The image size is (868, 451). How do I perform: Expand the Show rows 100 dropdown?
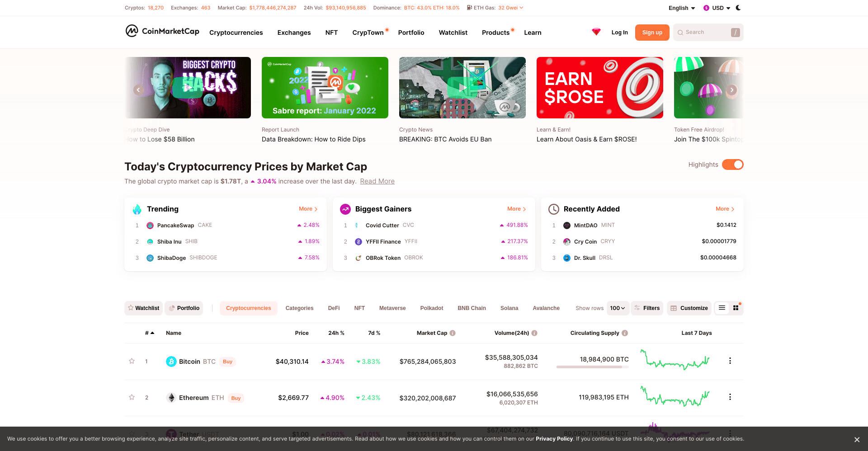pos(618,308)
